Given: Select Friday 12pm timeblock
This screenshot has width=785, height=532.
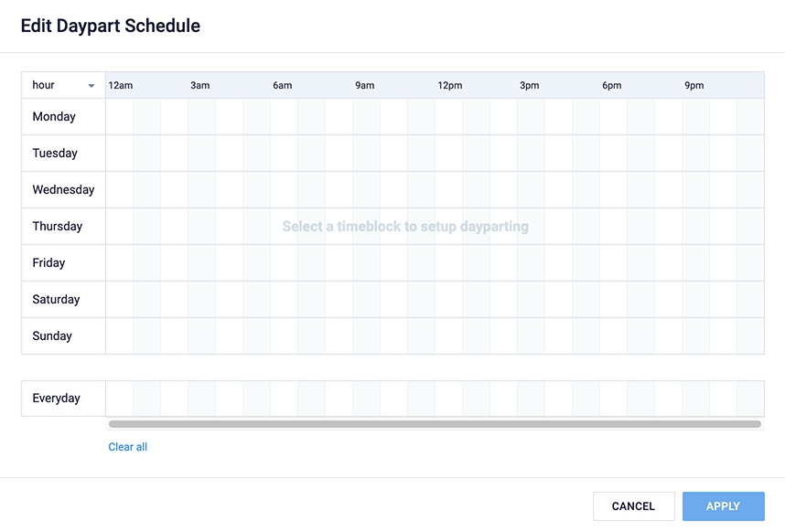Looking at the screenshot, I should pyautogui.click(x=449, y=263).
